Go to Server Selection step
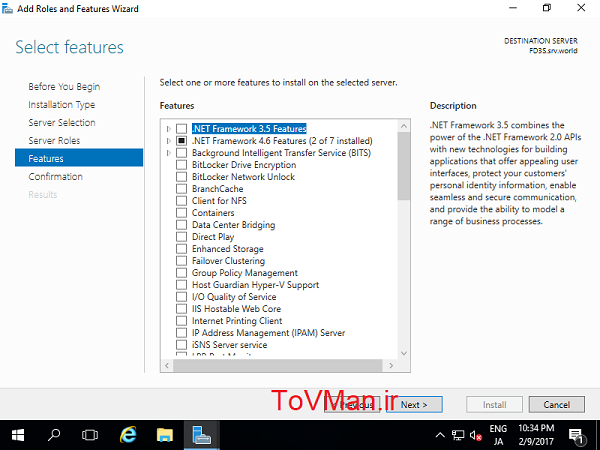Screen dimensions: 600x450 [62, 123]
